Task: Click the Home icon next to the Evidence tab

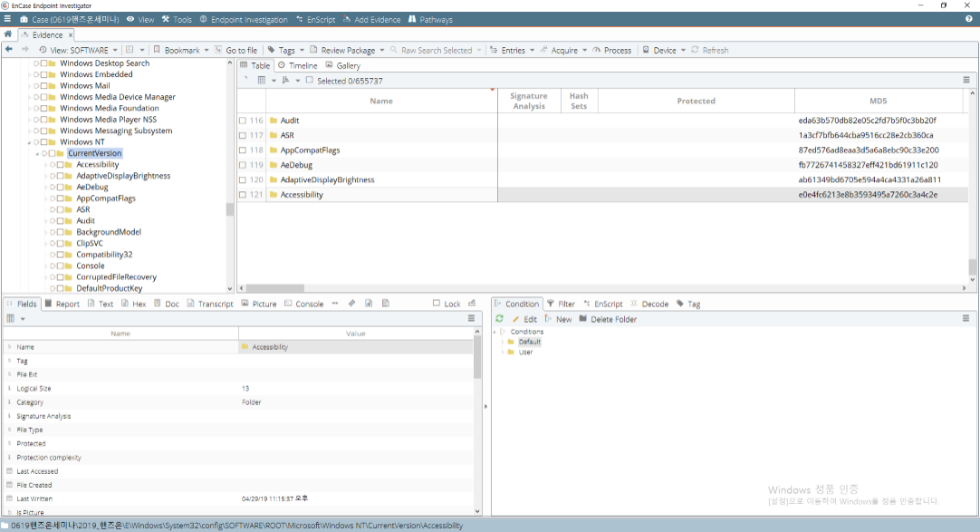Action: coord(8,34)
